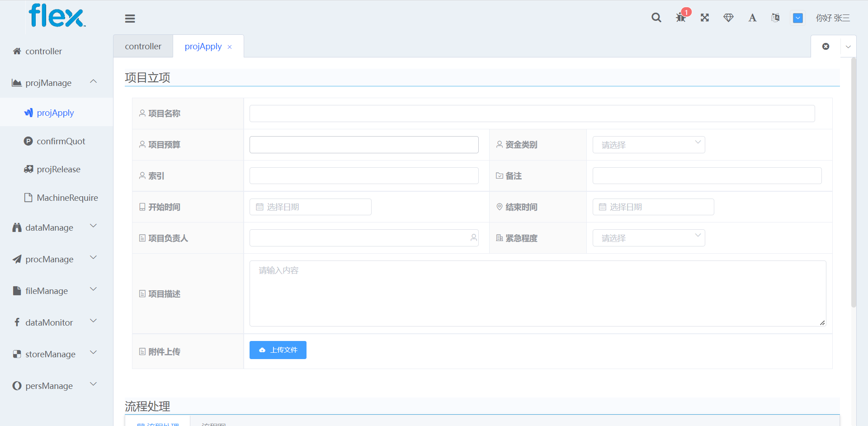Click the 项目名称 label
Image resolution: width=868 pixels, height=426 pixels.
[164, 114]
